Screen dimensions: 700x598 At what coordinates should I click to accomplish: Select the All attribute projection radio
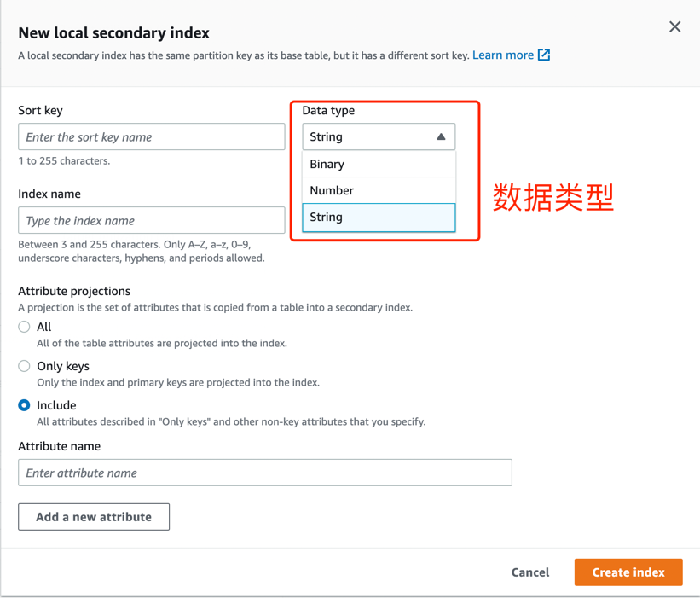tap(24, 327)
